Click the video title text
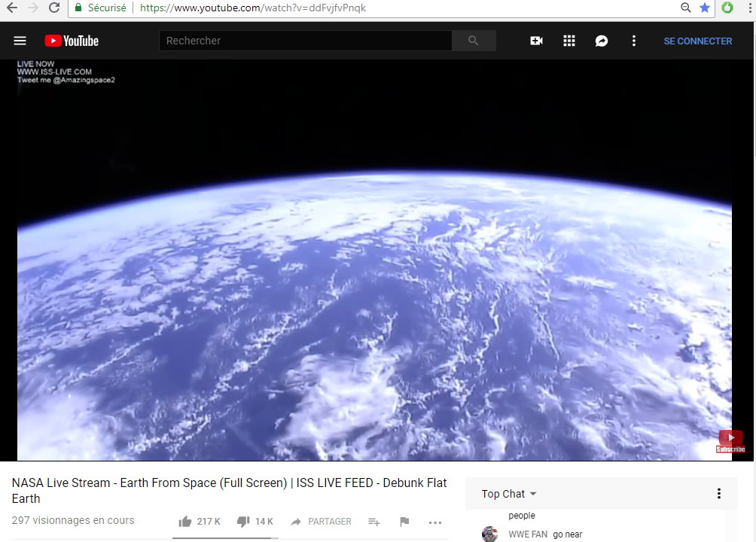 [229, 490]
